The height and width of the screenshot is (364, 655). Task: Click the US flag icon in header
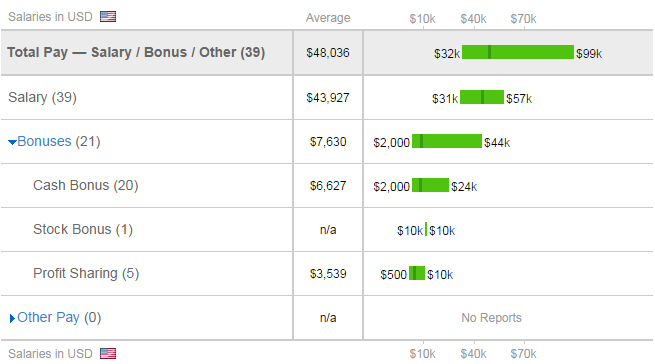click(x=108, y=16)
